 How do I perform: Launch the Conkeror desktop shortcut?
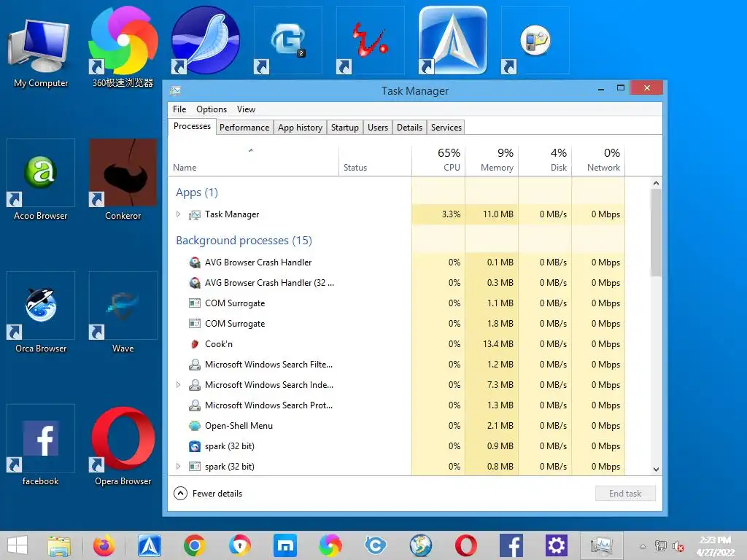(123, 180)
